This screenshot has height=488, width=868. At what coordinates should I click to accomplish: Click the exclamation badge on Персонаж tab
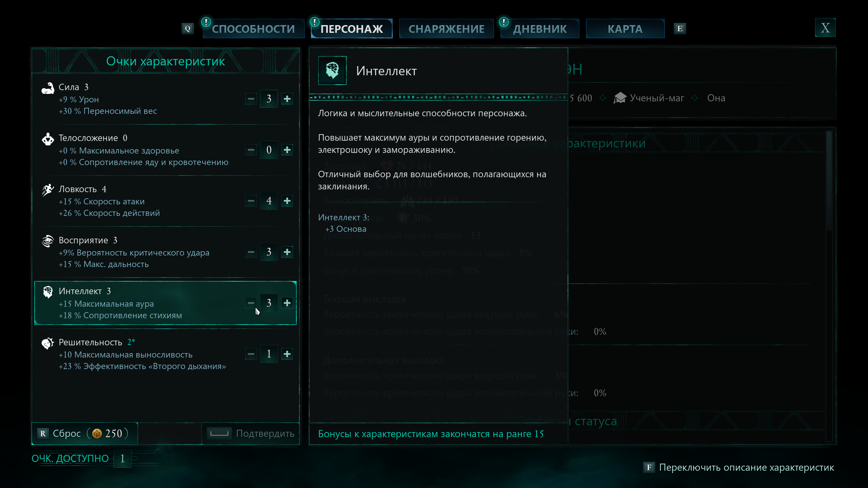[x=315, y=22]
